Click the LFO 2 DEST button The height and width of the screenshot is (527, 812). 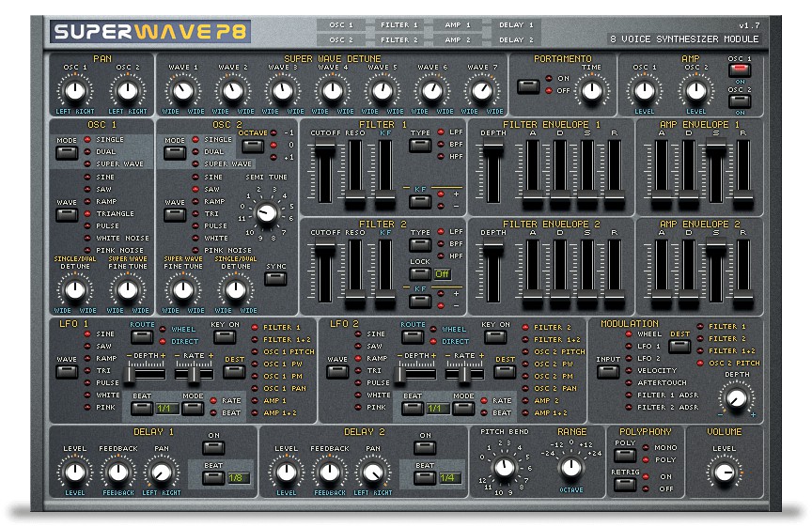pyautogui.click(x=505, y=372)
